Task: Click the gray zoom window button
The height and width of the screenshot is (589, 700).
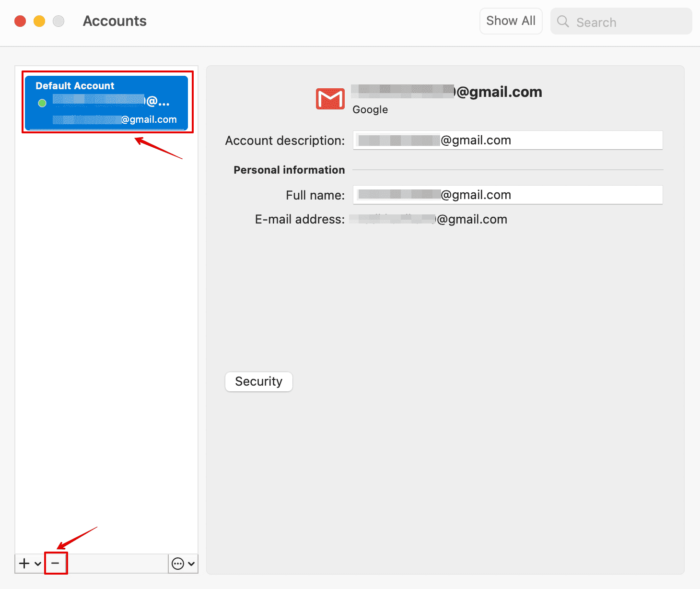Action: pos(58,21)
